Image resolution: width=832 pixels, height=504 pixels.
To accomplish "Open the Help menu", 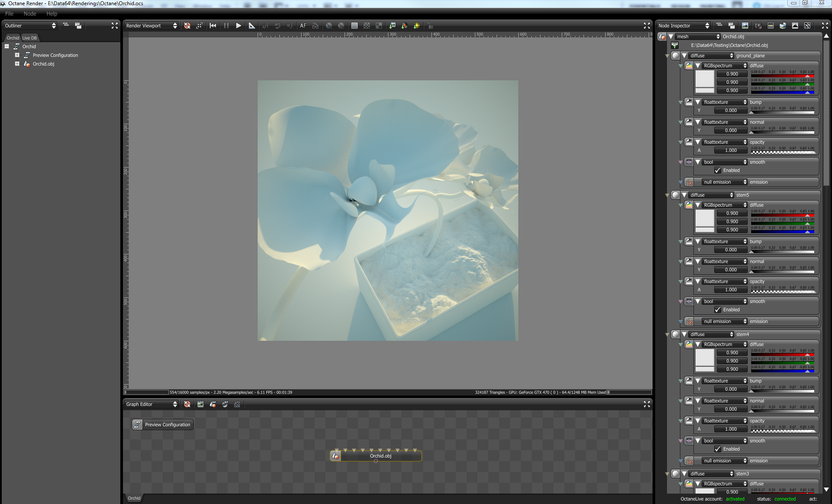I will [52, 14].
